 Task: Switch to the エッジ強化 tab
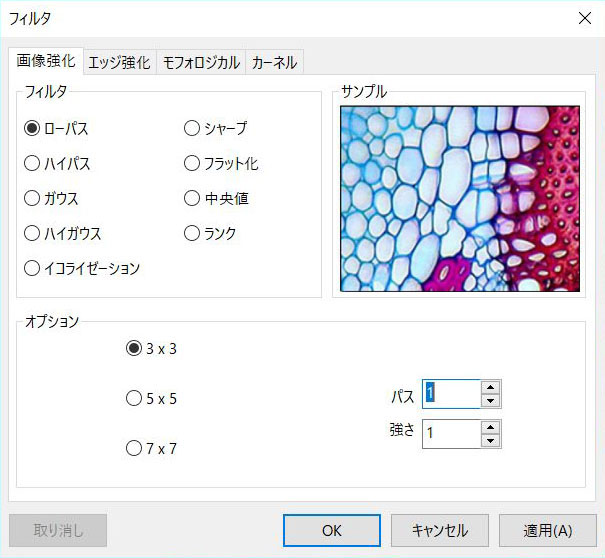coord(120,62)
